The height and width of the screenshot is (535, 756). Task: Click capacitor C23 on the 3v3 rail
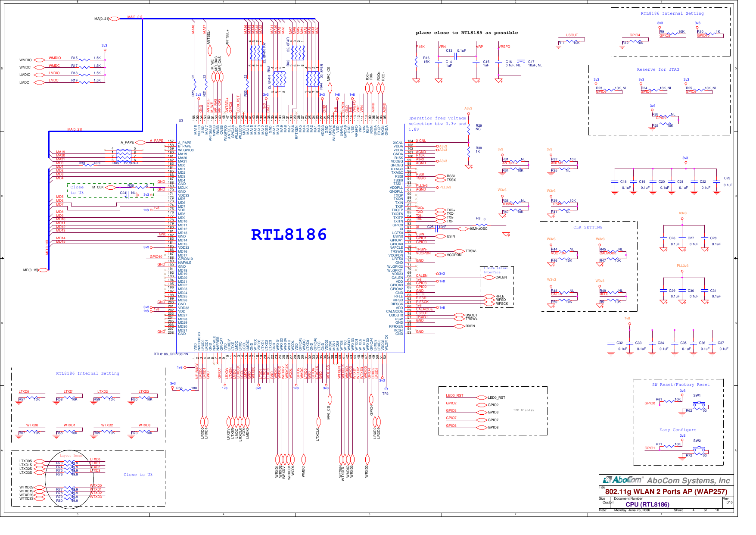click(716, 182)
